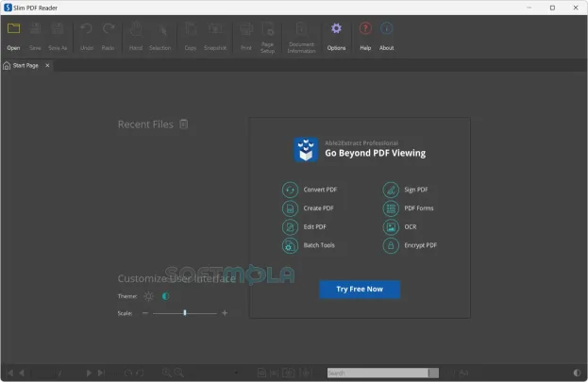Image resolution: width=588 pixels, height=382 pixels.
Task: Go to last page in status bar
Action: (101, 373)
